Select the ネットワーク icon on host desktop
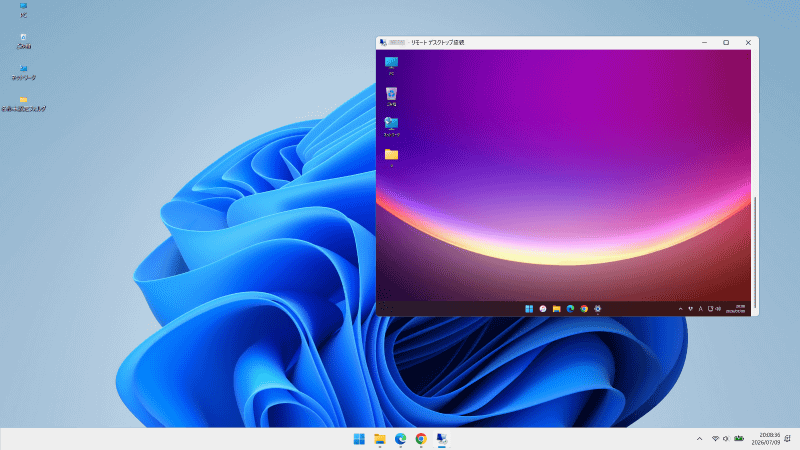 [x=23, y=72]
